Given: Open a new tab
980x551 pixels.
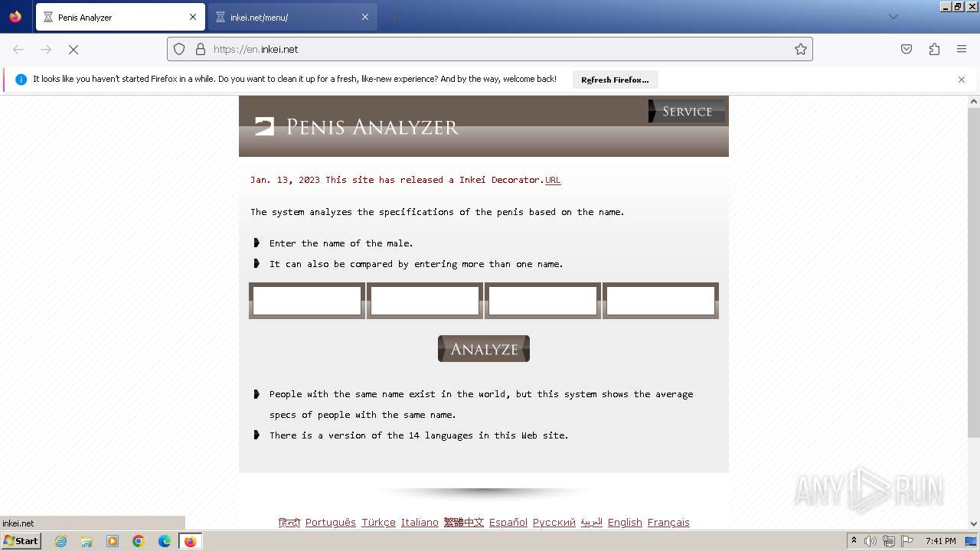Looking at the screenshot, I should pyautogui.click(x=394, y=17).
